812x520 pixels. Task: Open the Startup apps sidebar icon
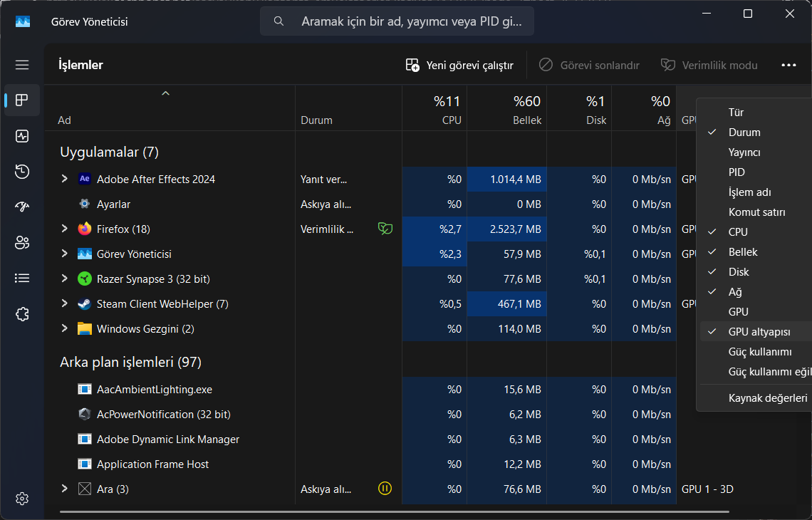click(22, 207)
